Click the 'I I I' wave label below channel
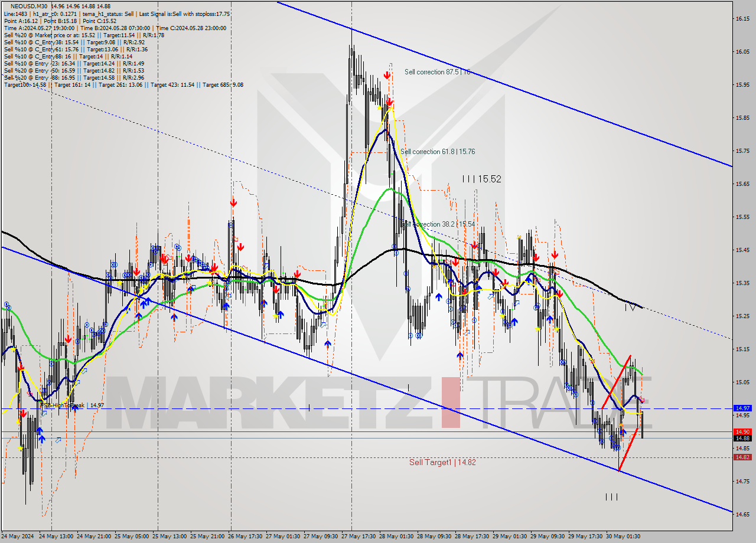 tap(611, 497)
